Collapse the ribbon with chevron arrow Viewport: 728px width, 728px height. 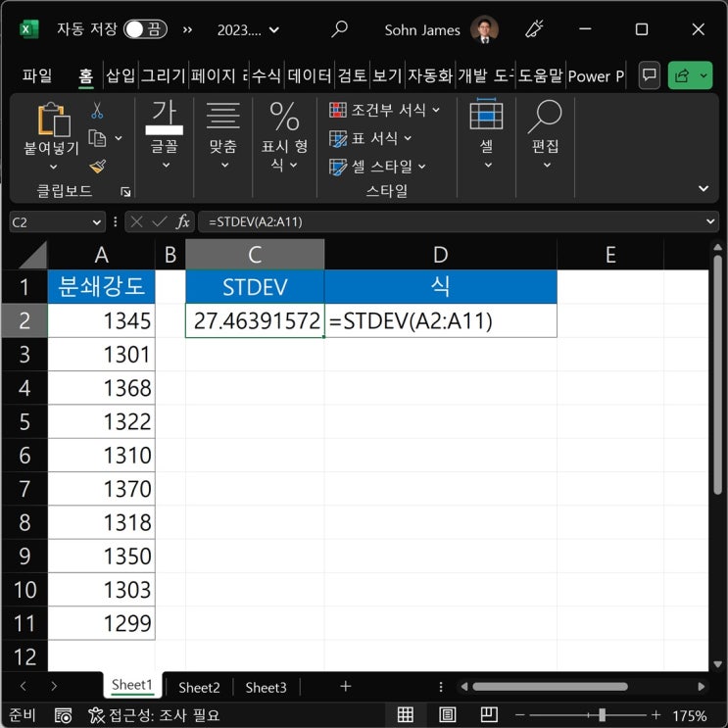click(703, 188)
